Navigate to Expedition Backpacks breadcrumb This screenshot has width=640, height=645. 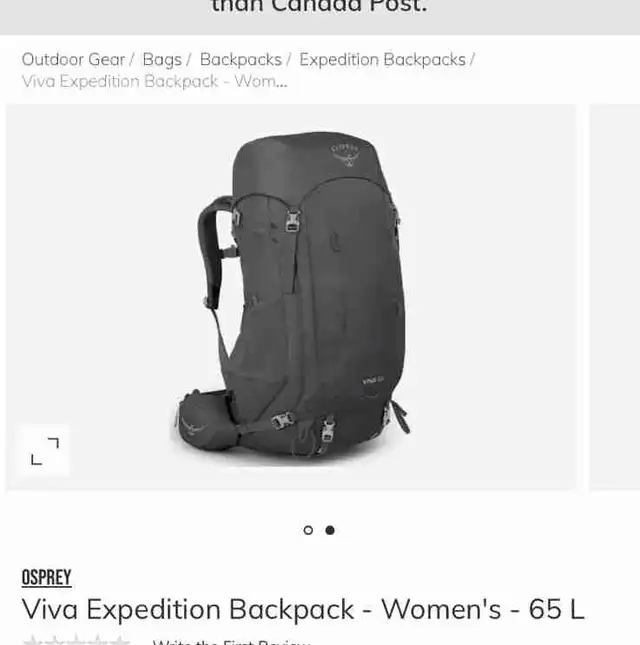click(383, 60)
